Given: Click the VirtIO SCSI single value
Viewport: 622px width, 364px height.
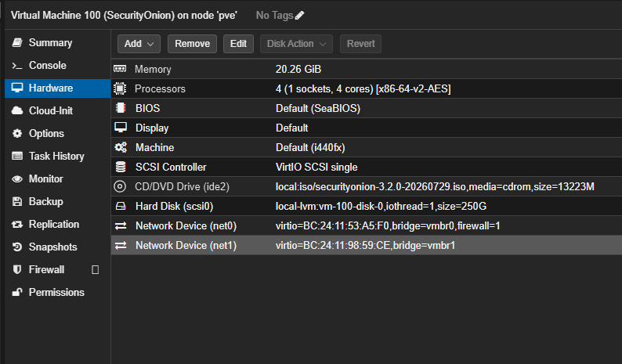Looking at the screenshot, I should [316, 167].
